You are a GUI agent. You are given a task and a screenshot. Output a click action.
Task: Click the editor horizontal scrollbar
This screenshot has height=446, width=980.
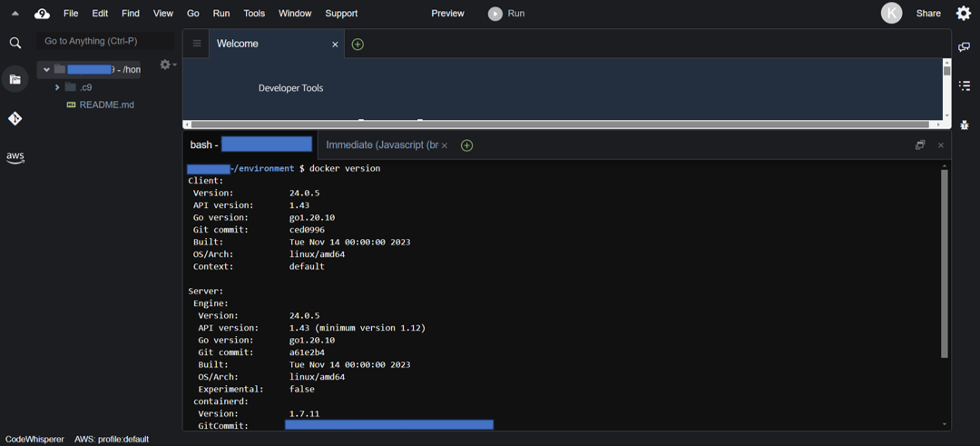[562, 124]
